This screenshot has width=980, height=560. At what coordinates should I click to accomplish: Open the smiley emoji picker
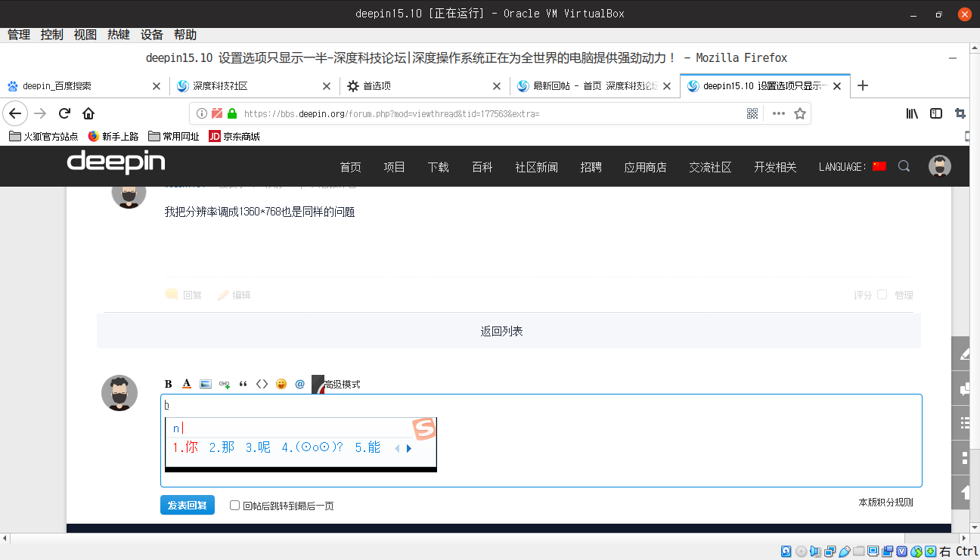(x=281, y=384)
